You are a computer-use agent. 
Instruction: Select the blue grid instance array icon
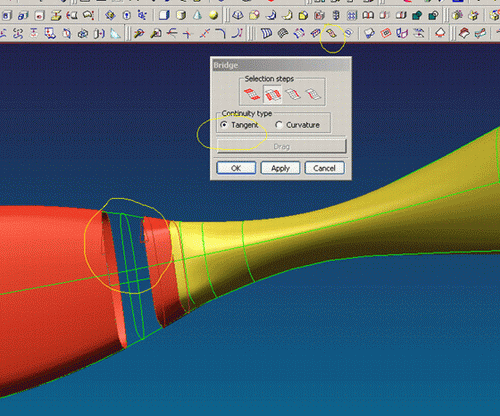(352, 15)
